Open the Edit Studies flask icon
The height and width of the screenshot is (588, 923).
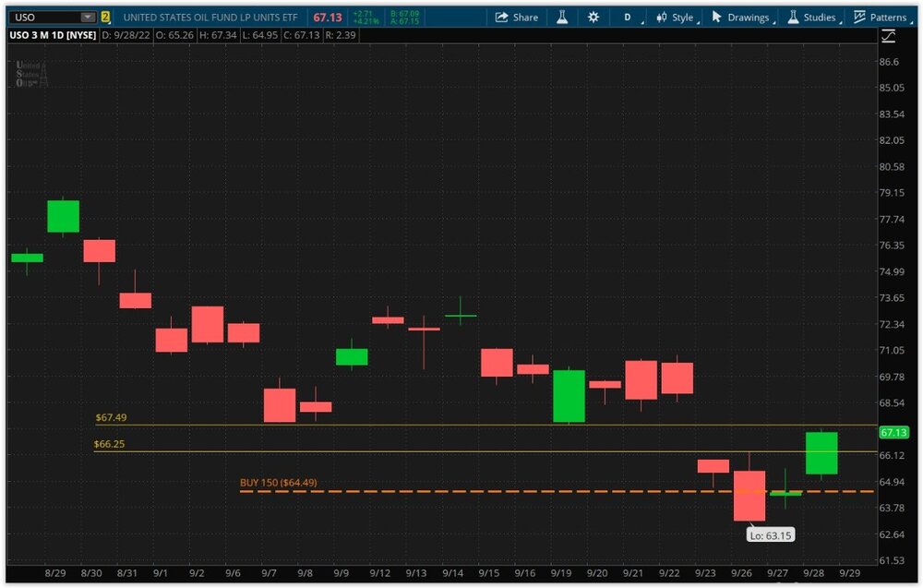click(561, 18)
